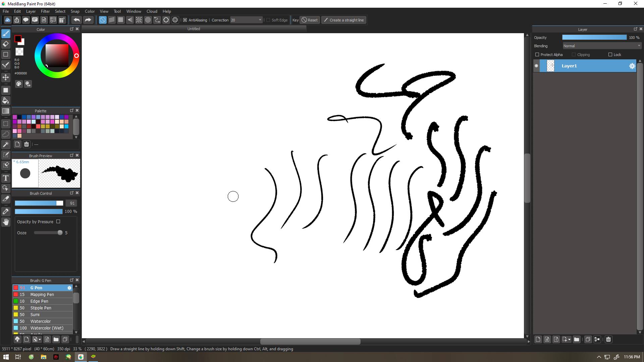Open the Filter menu
This screenshot has height=362, width=644.
45,11
